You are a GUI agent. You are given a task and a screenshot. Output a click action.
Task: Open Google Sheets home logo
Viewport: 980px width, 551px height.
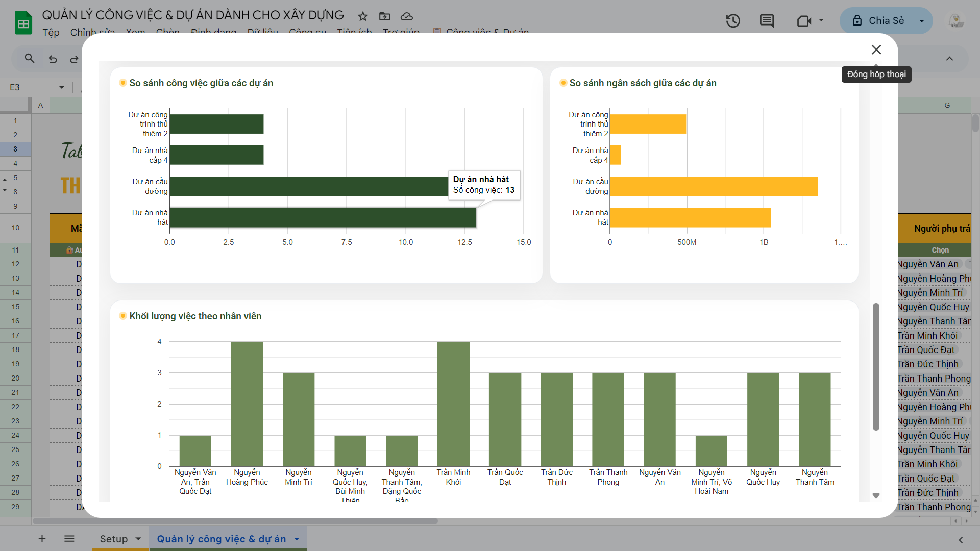(23, 23)
